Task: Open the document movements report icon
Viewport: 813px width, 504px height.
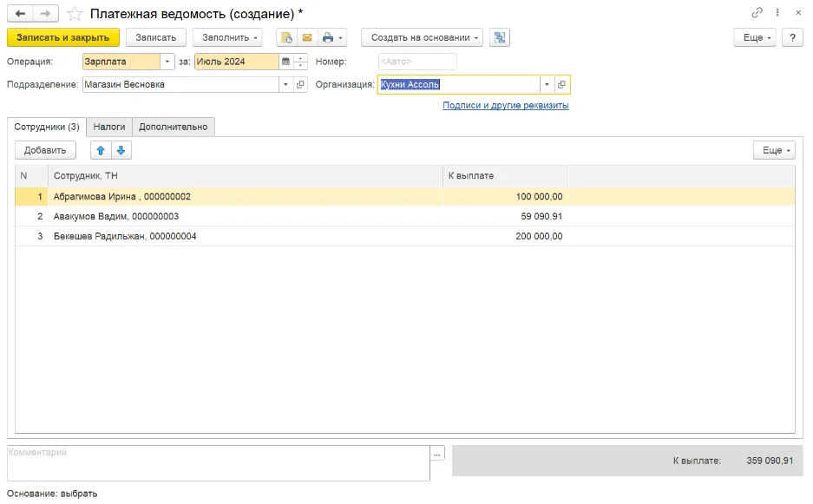Action: (286, 38)
